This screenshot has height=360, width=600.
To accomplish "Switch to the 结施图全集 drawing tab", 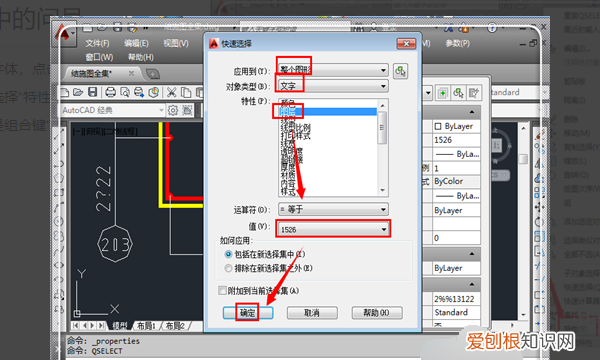I will 92,73.
